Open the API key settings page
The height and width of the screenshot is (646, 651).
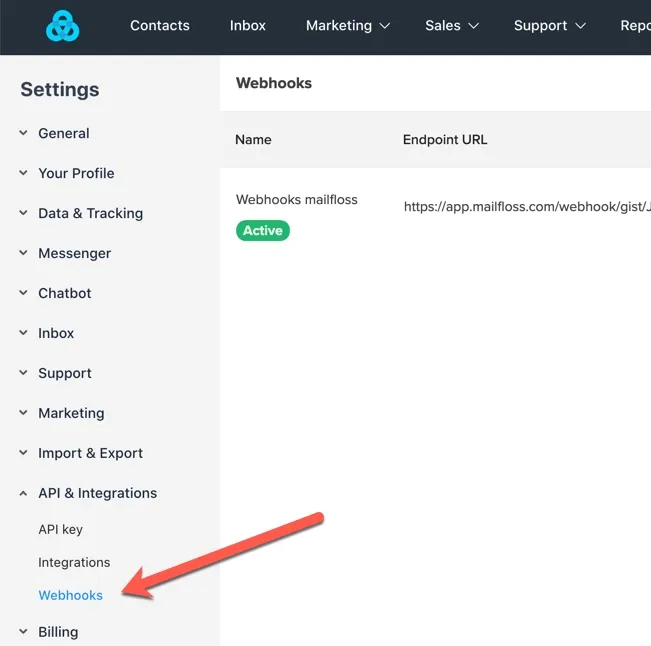tap(61, 530)
